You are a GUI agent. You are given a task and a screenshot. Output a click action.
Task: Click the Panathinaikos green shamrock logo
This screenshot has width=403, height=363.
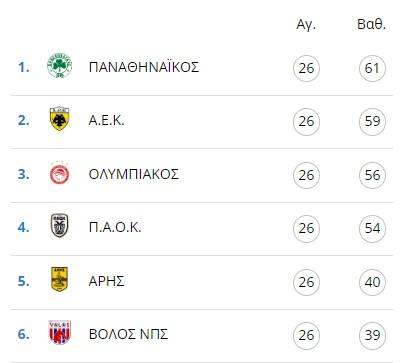(60, 66)
